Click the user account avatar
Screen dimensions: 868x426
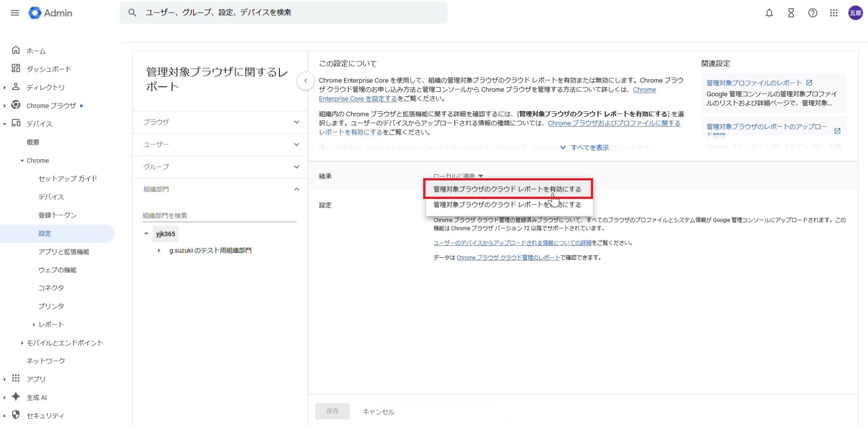click(x=855, y=13)
